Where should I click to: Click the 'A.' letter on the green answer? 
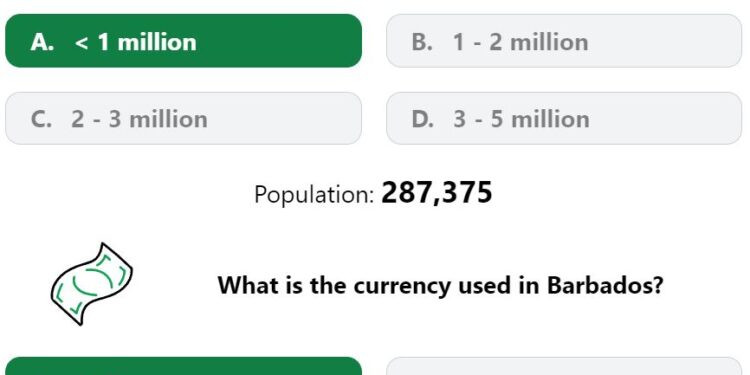pyautogui.click(x=42, y=42)
